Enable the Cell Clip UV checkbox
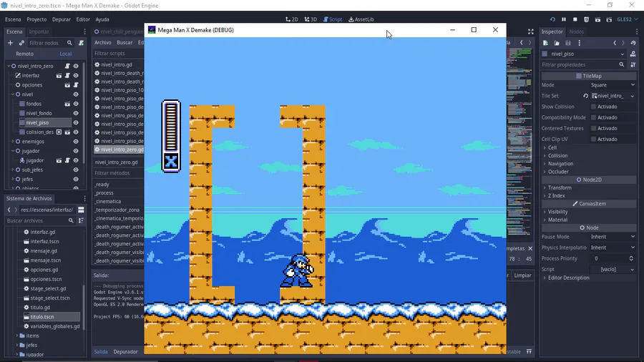The image size is (644, 362). pos(593,139)
